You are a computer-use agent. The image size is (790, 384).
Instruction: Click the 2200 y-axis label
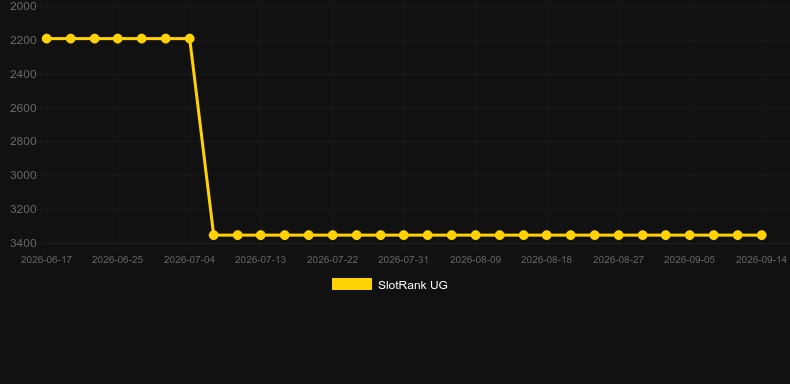click(x=23, y=40)
